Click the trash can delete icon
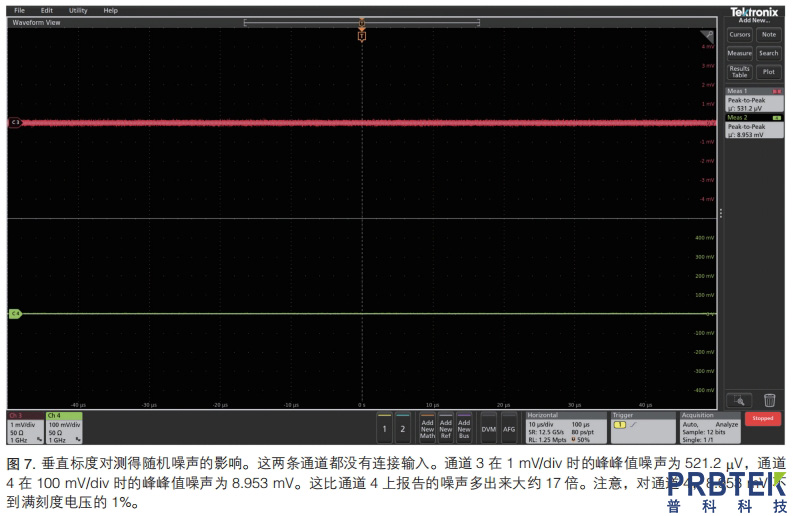 click(x=768, y=399)
